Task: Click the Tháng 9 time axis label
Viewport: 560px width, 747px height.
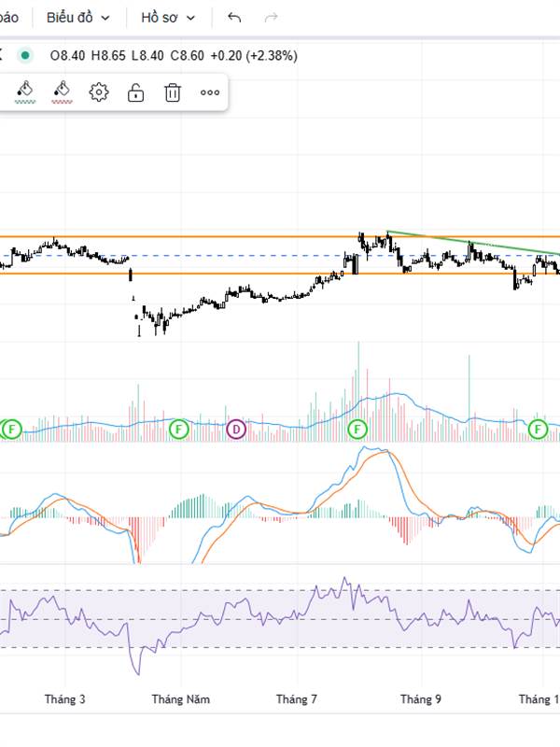Action: point(421,699)
